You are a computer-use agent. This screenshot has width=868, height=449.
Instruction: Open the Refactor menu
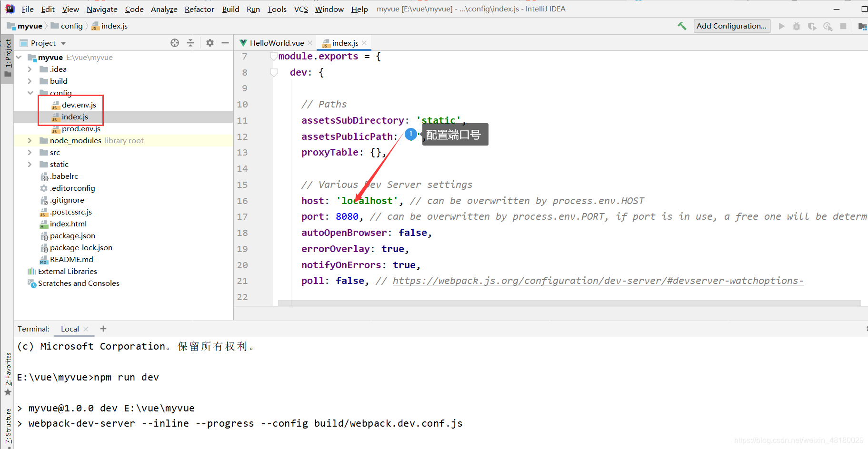click(199, 9)
